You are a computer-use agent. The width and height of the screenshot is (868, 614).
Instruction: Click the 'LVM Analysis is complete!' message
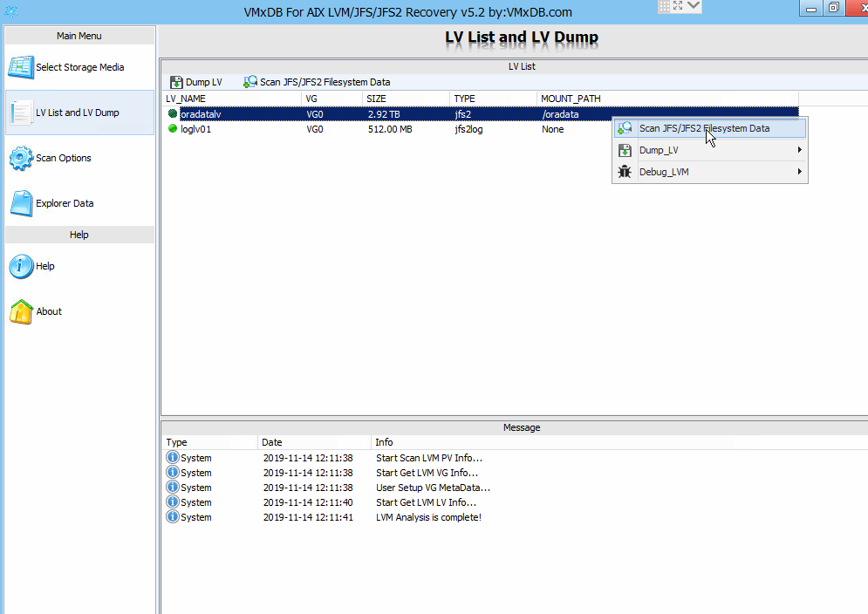point(428,517)
